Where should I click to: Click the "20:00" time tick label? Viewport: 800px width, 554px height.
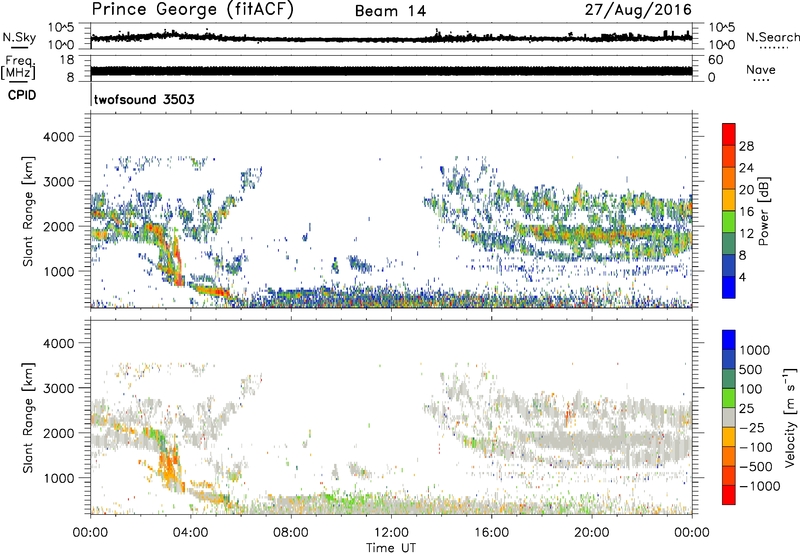[591, 533]
